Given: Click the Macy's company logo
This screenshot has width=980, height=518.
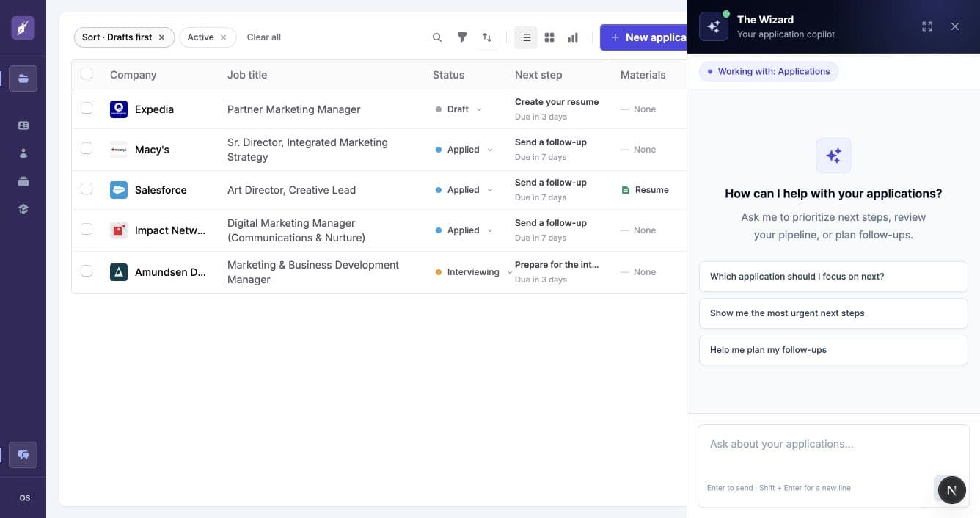Looking at the screenshot, I should (x=119, y=150).
